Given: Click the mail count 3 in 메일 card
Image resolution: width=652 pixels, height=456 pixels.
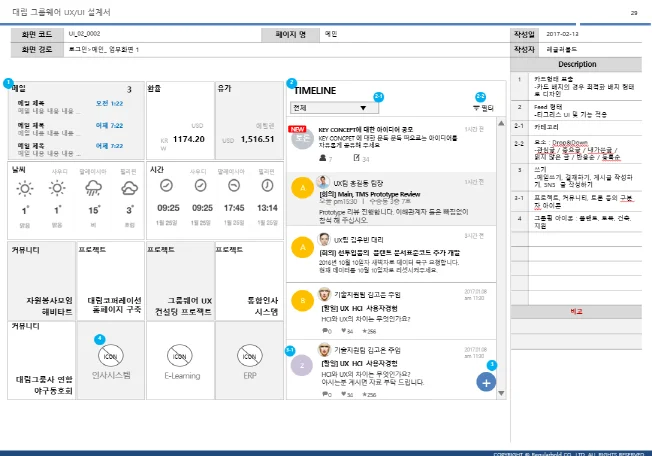Looking at the screenshot, I should 129,89.
